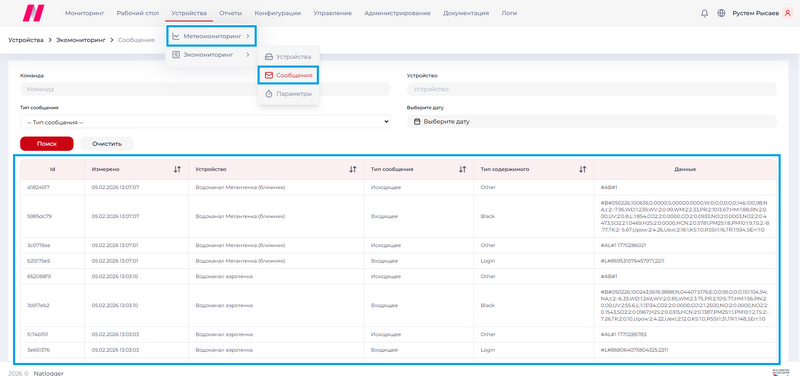The image size is (800, 376).
Task: Click the icon beside Экомониторинг menu entry
Action: [176, 55]
